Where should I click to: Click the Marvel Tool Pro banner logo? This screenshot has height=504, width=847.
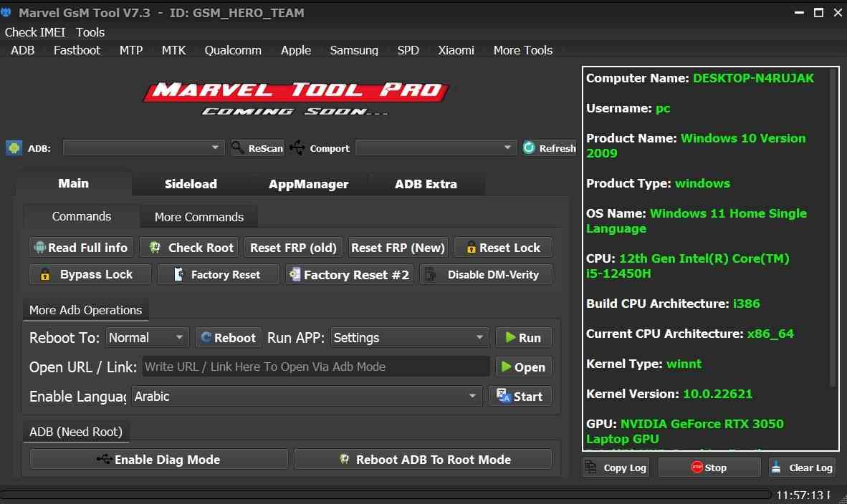click(295, 98)
